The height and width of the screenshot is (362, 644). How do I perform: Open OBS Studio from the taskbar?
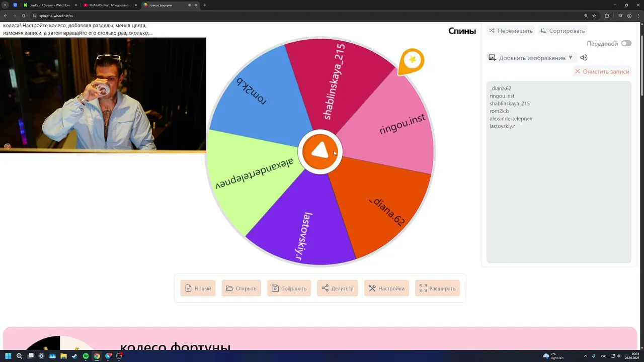(119, 356)
